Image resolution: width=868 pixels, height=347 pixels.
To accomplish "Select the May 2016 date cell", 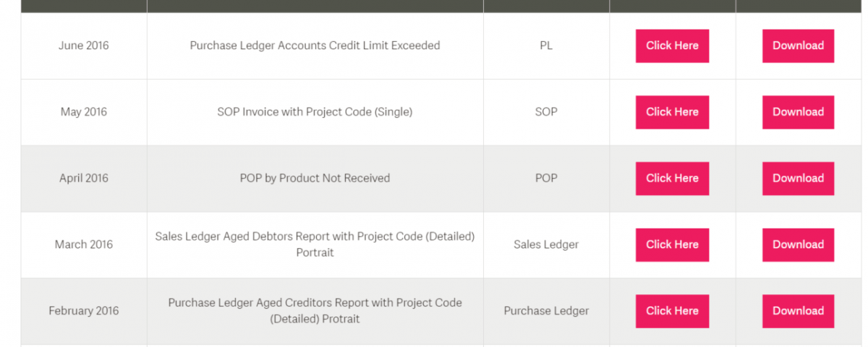I will click(84, 112).
